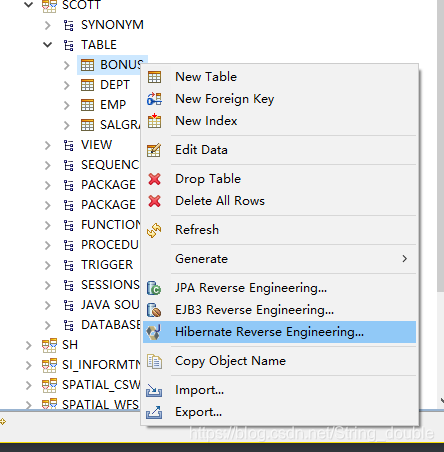
Task: Click the Edit Data pencil icon
Action: point(154,150)
